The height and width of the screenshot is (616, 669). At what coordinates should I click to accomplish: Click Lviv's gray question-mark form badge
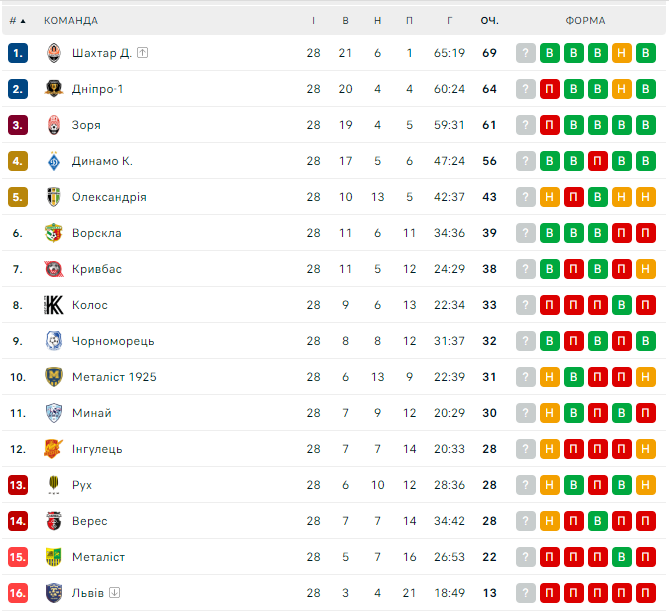[x=526, y=593]
